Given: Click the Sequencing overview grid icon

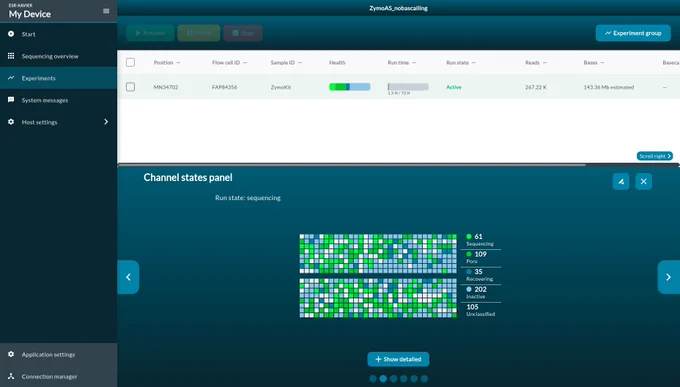Looking at the screenshot, I should tap(11, 56).
